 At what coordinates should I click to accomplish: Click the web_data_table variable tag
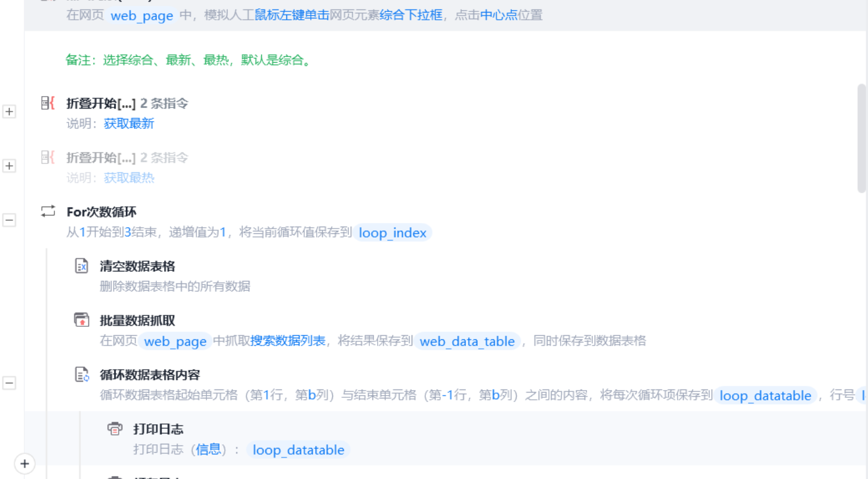tap(467, 341)
